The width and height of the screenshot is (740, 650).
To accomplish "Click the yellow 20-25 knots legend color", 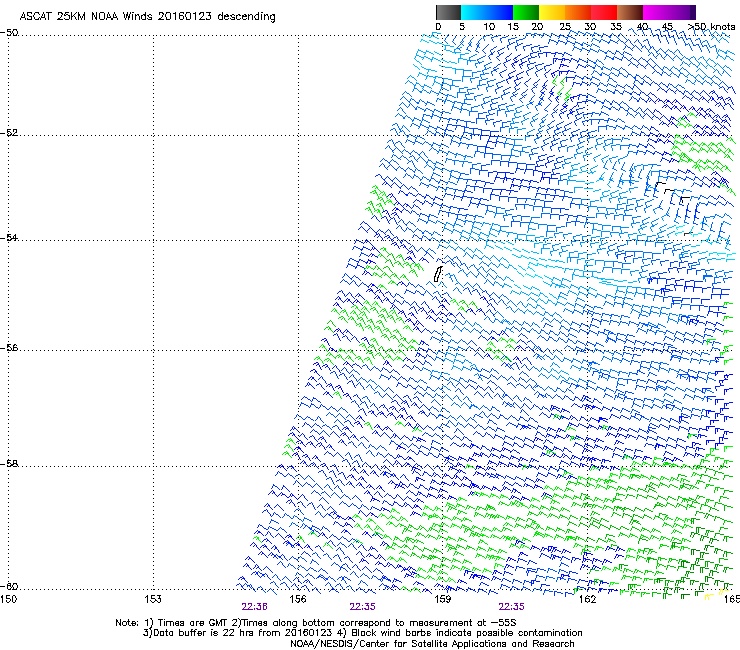I will pyautogui.click(x=552, y=12).
